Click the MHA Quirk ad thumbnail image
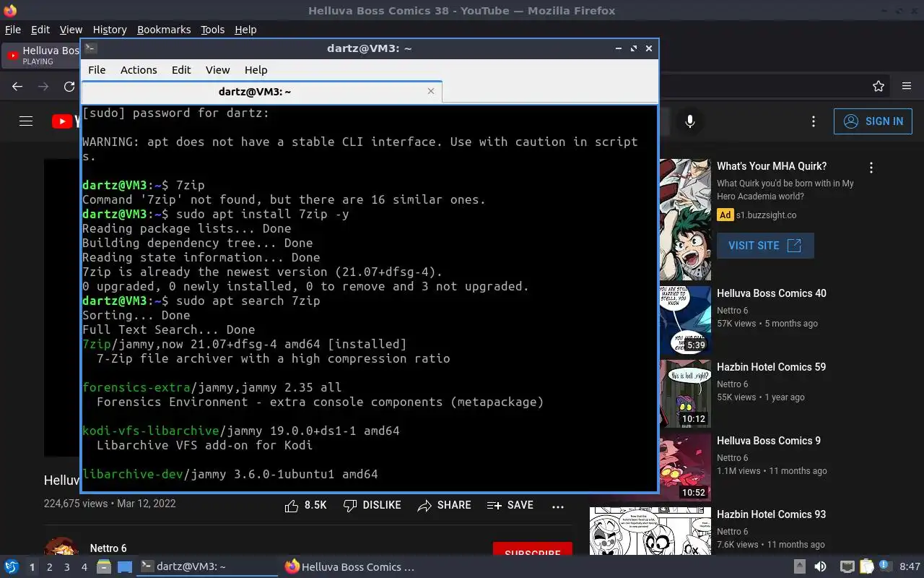 [x=685, y=220]
